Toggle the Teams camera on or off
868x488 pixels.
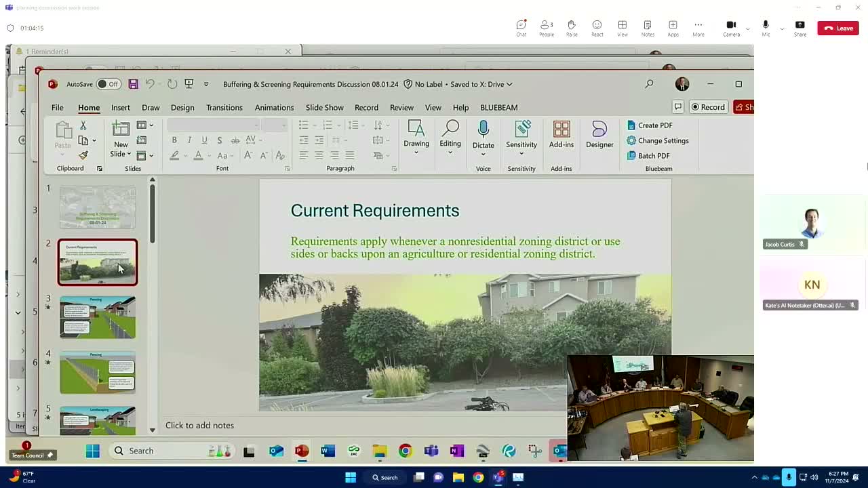click(x=731, y=28)
